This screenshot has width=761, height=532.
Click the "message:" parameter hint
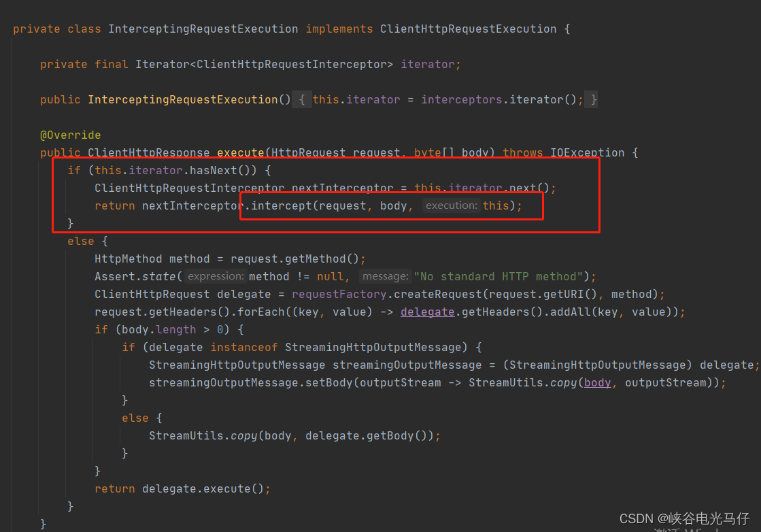385,276
